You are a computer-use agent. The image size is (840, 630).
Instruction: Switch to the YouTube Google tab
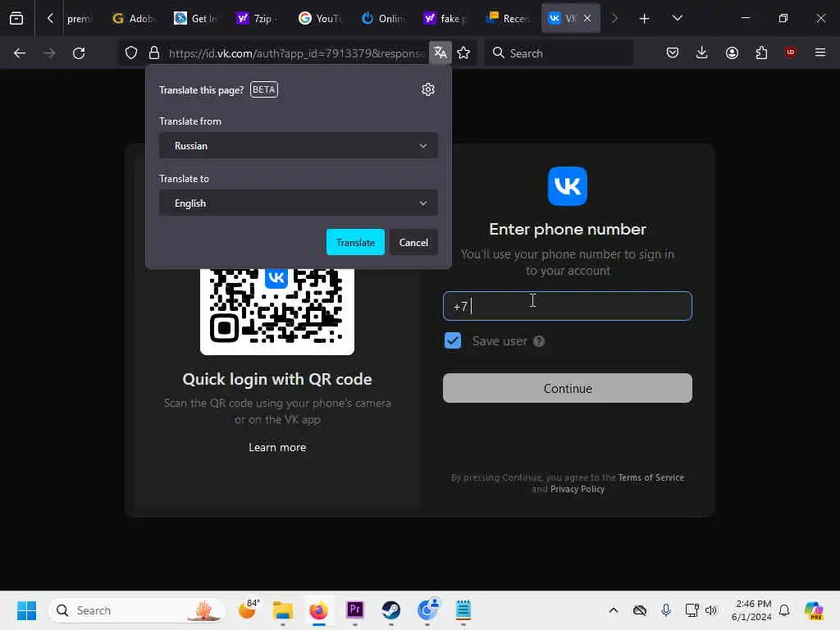point(320,19)
